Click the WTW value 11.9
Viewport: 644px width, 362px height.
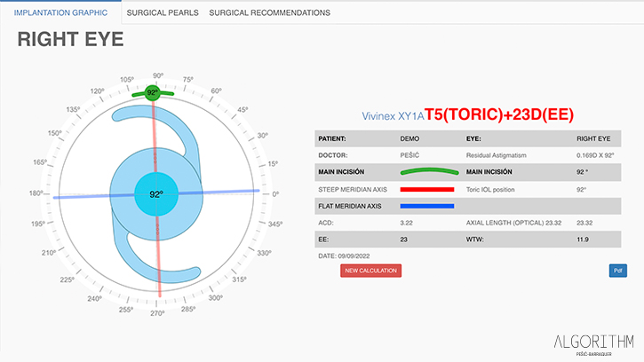pyautogui.click(x=583, y=240)
